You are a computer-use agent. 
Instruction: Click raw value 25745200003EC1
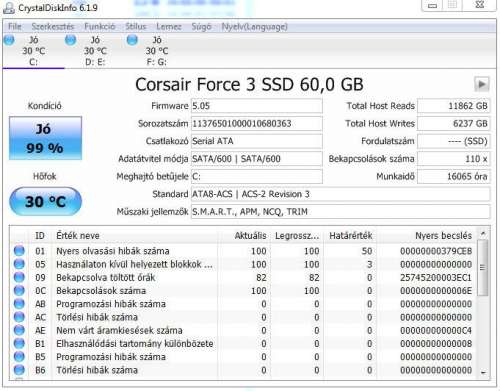(x=436, y=278)
